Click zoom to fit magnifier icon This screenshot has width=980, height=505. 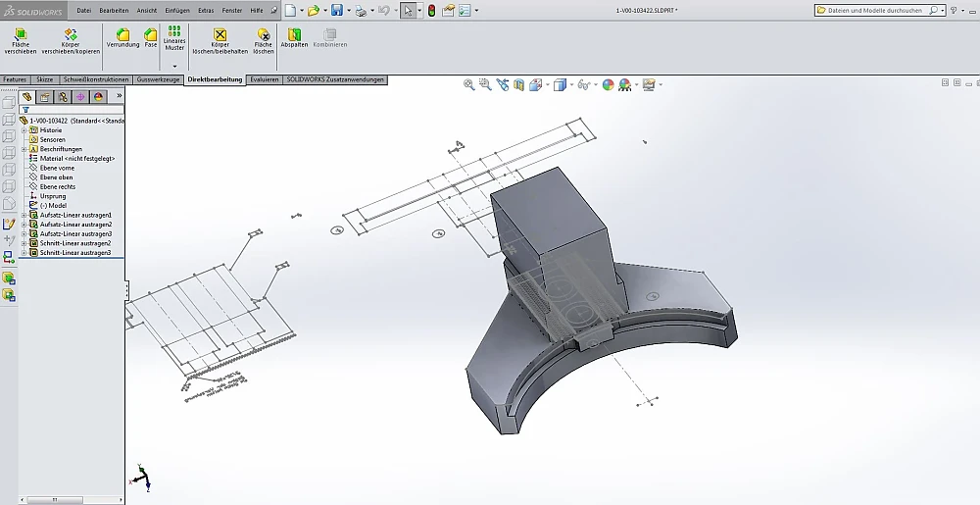click(469, 85)
